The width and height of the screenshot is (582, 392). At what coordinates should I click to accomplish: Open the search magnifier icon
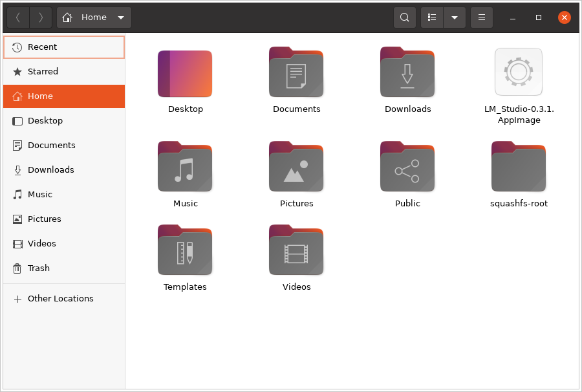click(x=405, y=17)
